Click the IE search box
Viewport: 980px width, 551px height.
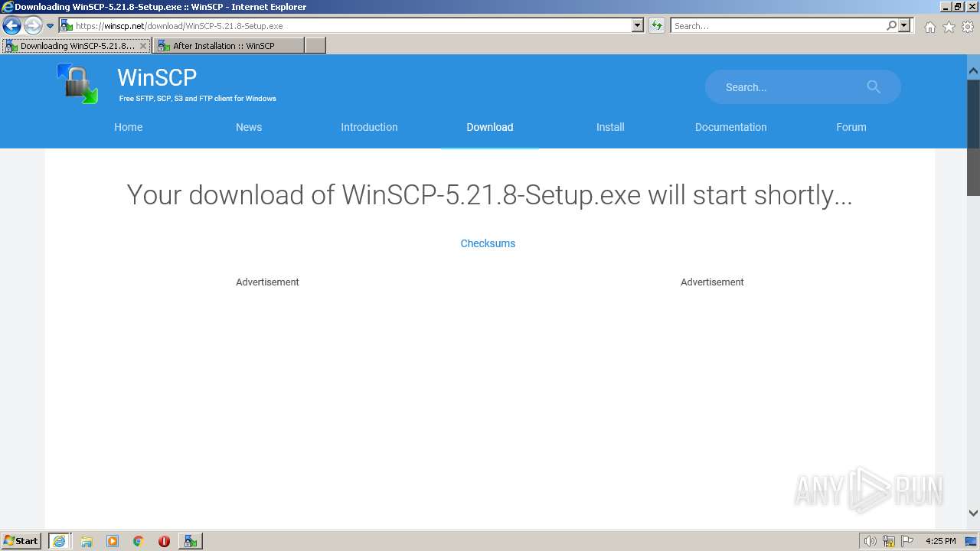coord(778,26)
